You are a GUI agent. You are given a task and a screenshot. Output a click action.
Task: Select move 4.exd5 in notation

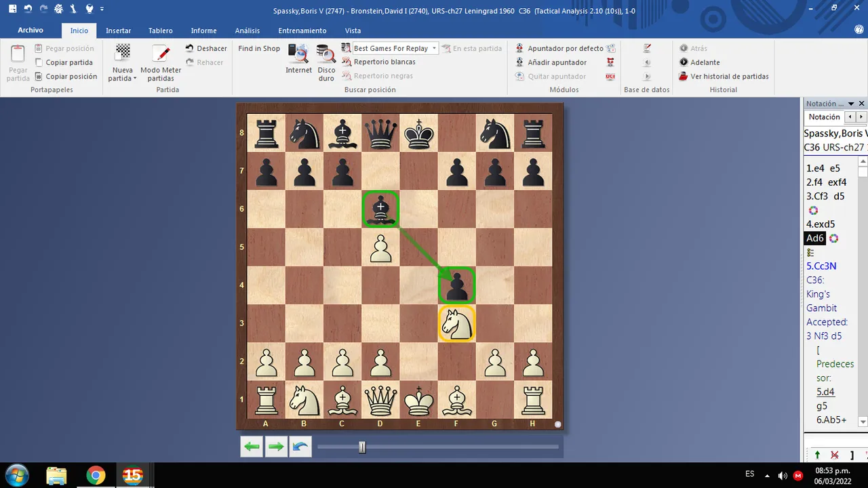coord(821,224)
